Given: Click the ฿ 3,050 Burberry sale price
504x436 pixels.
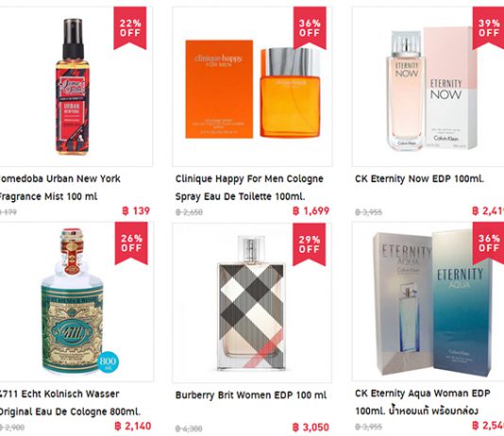Looking at the screenshot, I should pos(311,428).
